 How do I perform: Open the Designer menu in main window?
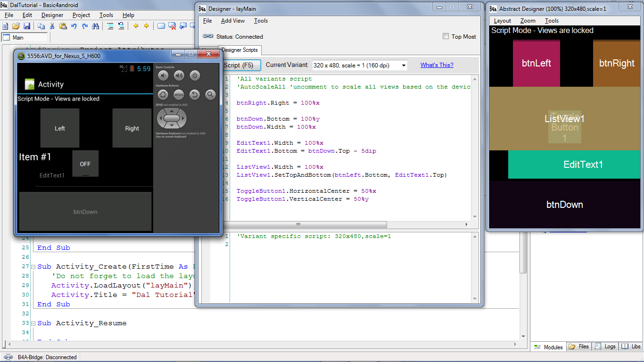click(x=52, y=15)
